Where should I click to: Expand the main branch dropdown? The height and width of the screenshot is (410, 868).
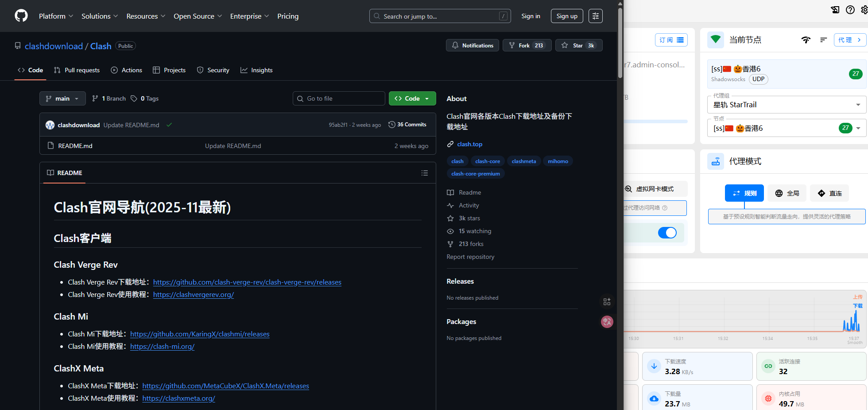tap(62, 98)
